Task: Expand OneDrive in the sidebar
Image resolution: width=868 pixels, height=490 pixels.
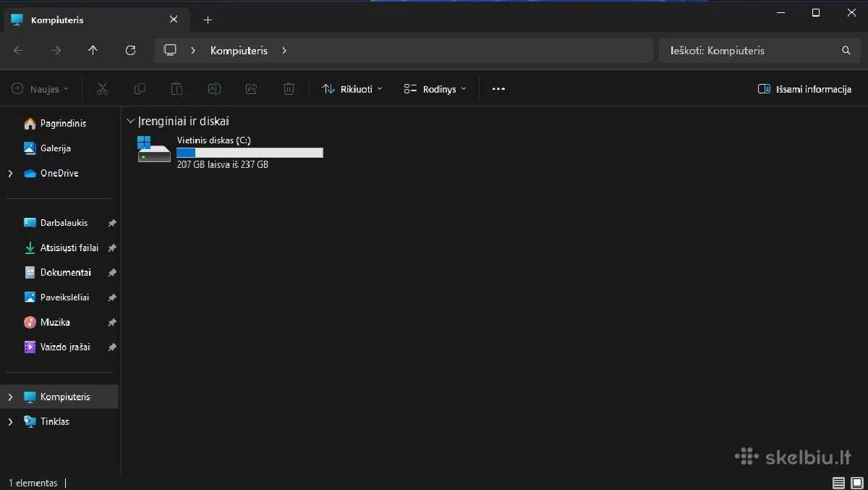Action: pos(10,174)
